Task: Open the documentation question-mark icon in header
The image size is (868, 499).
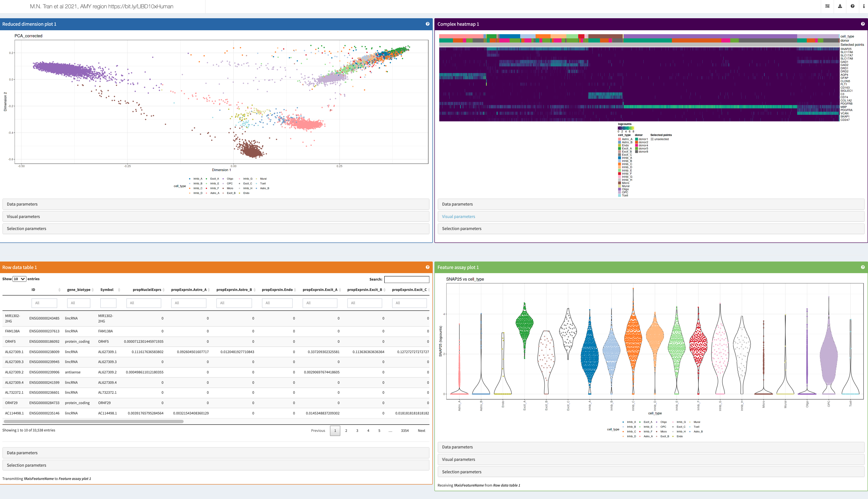Action: pos(852,6)
